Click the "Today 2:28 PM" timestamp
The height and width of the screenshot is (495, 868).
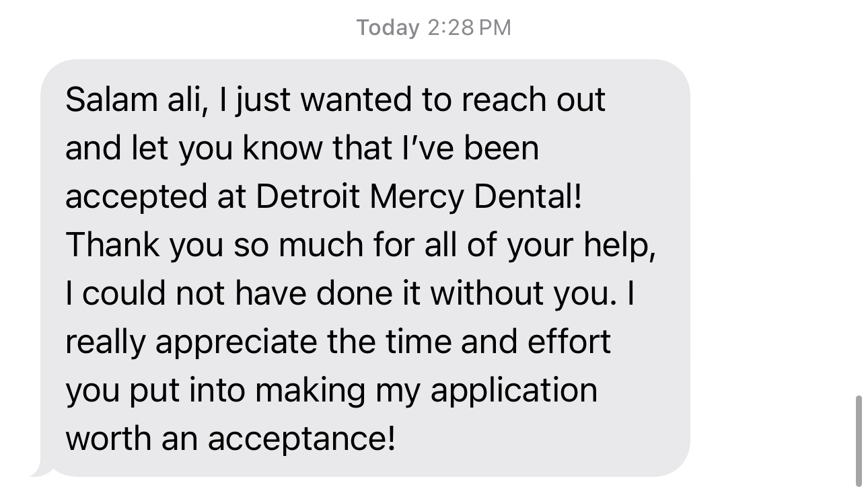click(x=433, y=28)
